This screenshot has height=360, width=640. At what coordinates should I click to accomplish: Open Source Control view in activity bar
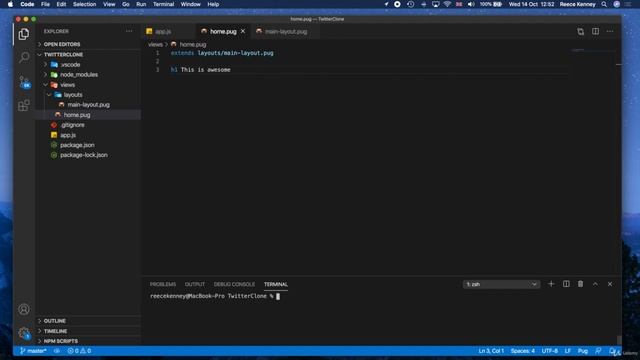(x=24, y=82)
